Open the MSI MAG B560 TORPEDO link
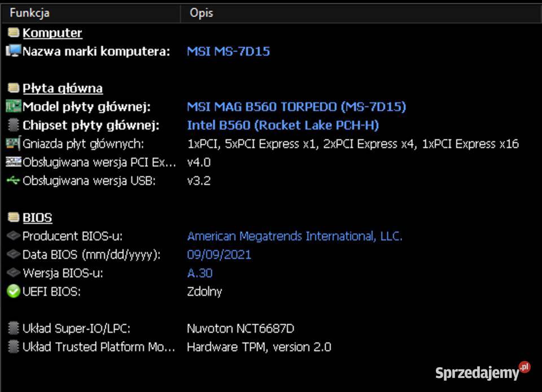The width and height of the screenshot is (542, 392). click(x=296, y=107)
